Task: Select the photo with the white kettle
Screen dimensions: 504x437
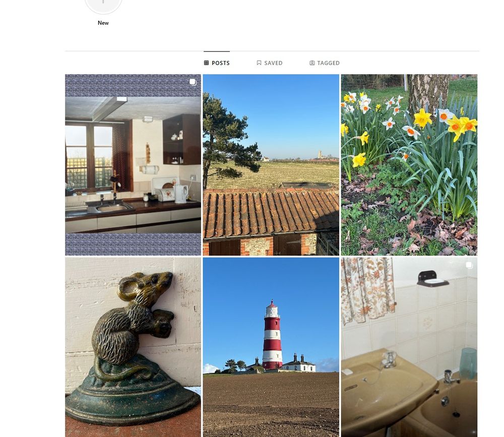Action: pos(133,165)
